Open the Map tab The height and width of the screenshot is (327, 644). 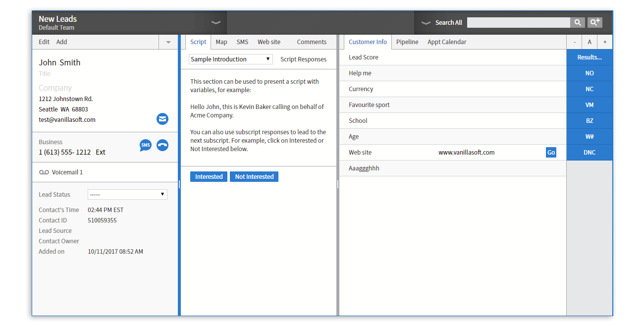[x=221, y=42]
